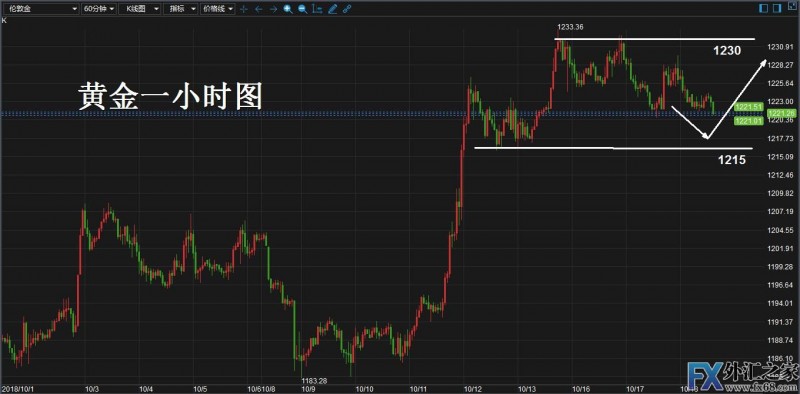Click the chain link icon
Screen dimensions: 800x394
tap(347, 9)
